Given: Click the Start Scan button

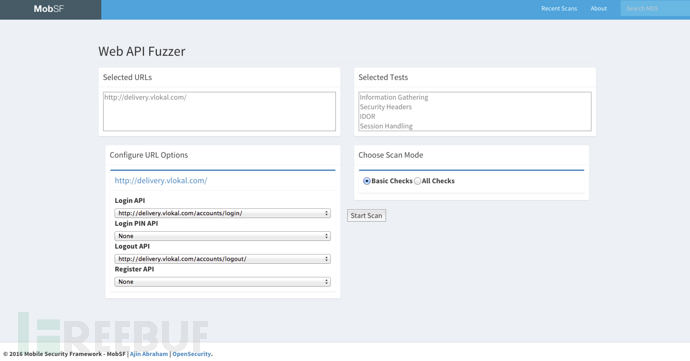Looking at the screenshot, I should coord(367,216).
